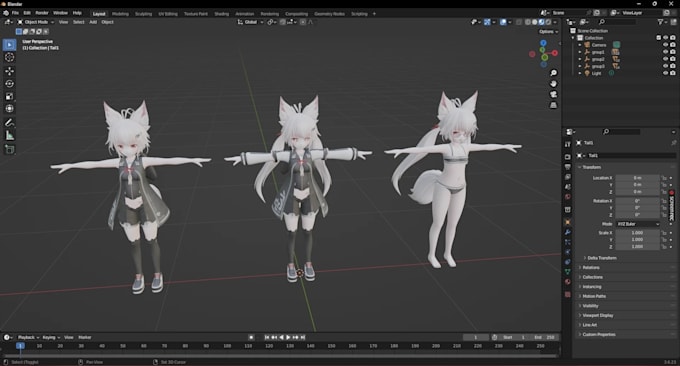Click the timeline Marker menu

(x=85, y=337)
